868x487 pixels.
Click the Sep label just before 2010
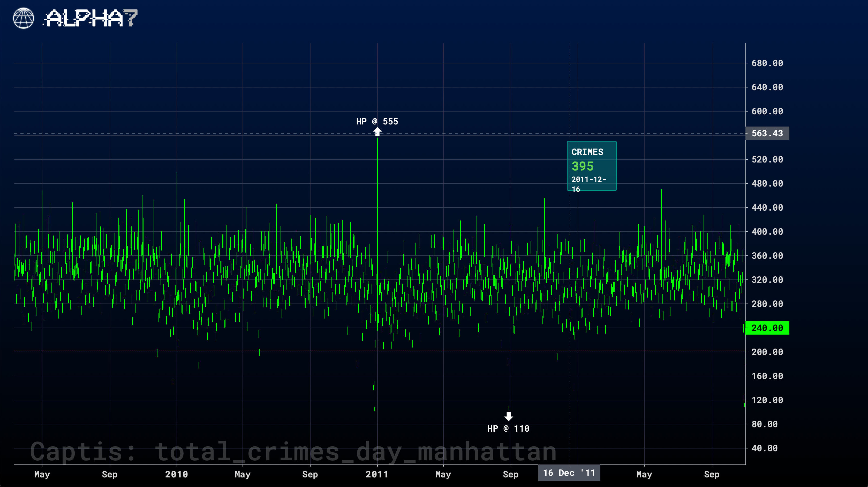110,475
